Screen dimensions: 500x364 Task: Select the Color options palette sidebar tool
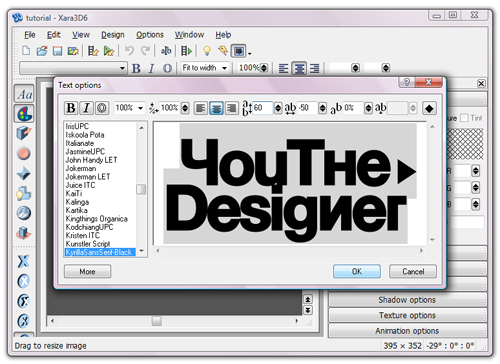(24, 113)
